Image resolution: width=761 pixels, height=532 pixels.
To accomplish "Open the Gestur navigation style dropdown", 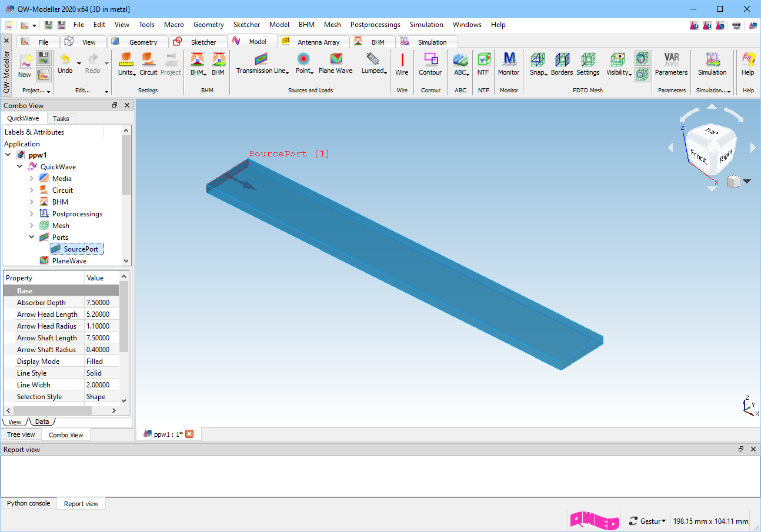I will pyautogui.click(x=647, y=521).
